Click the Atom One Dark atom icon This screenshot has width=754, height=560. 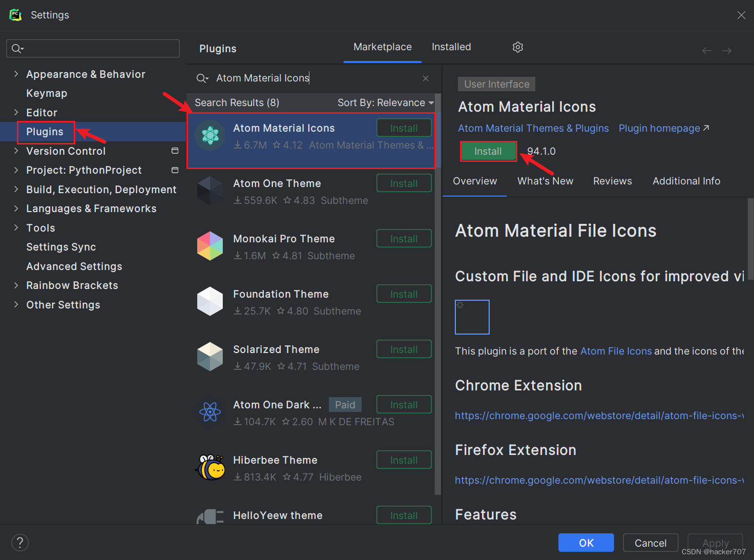(210, 411)
